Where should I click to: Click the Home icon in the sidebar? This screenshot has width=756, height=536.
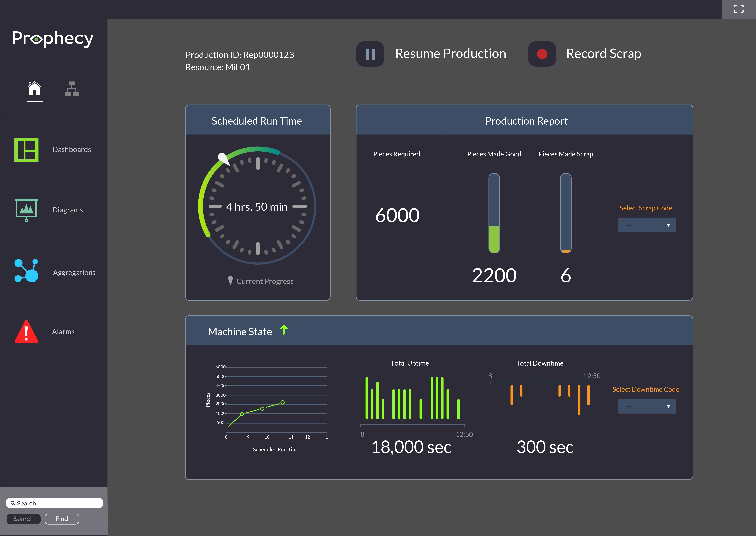pos(34,88)
